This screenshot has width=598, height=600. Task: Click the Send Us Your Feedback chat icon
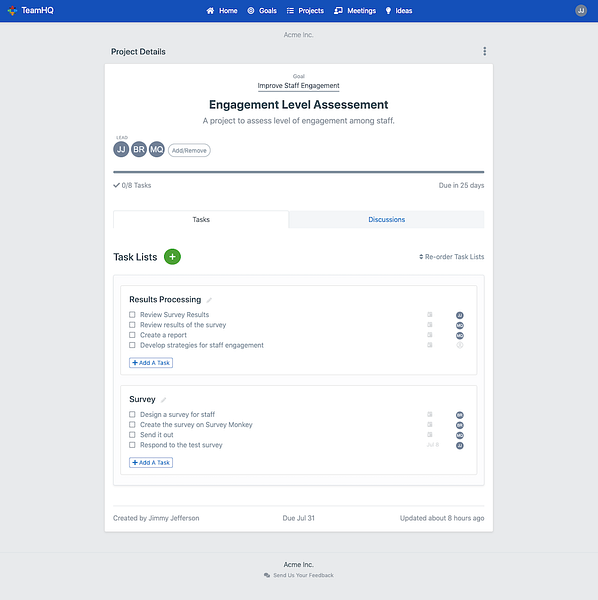267,576
